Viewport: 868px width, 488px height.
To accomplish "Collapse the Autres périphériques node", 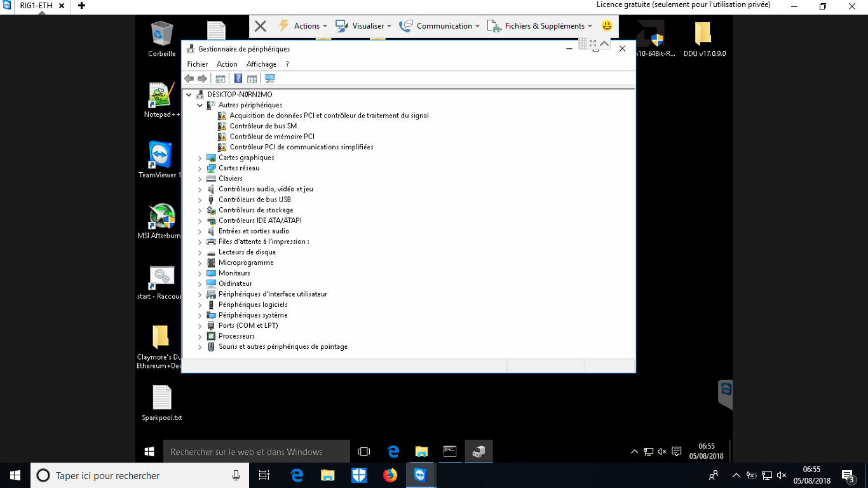I will [x=200, y=105].
